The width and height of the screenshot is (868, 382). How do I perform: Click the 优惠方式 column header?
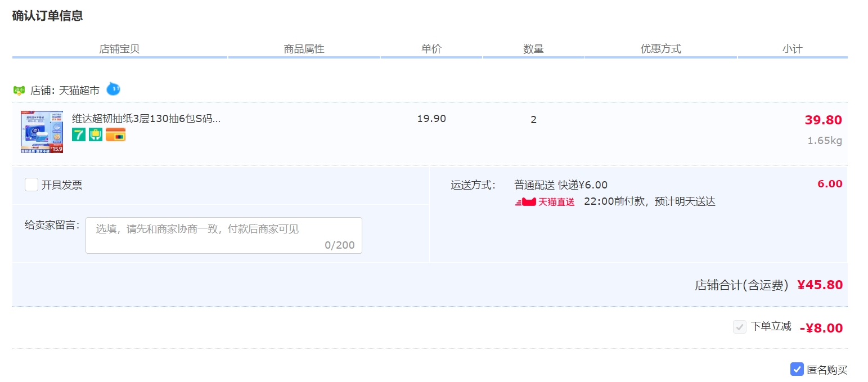pyautogui.click(x=660, y=49)
